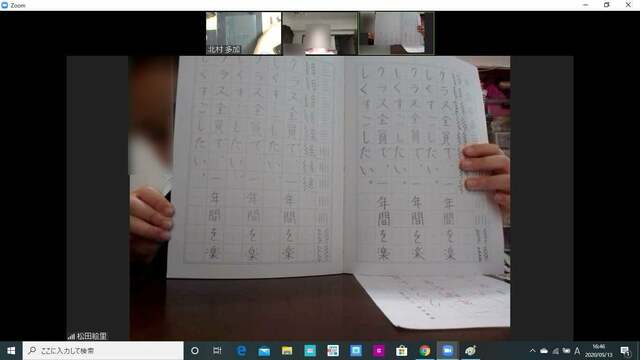Open the clock and date flyout

pyautogui.click(x=598, y=351)
